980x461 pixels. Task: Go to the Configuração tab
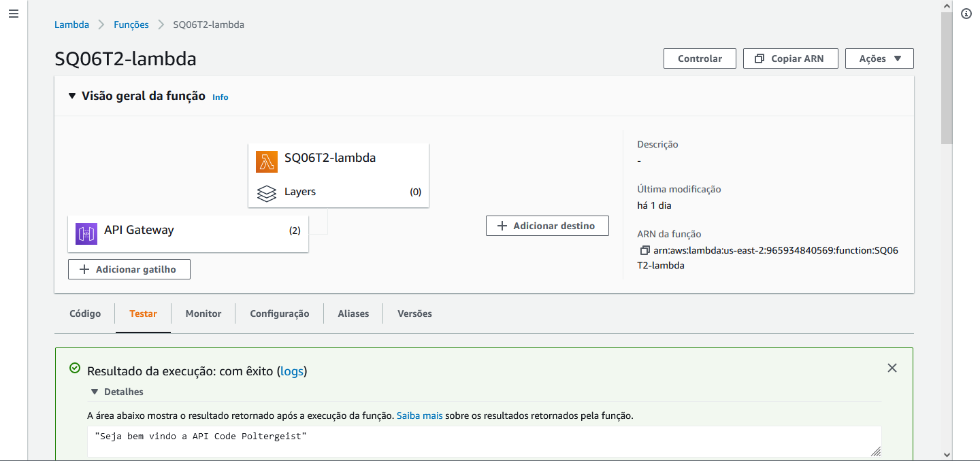pos(280,313)
